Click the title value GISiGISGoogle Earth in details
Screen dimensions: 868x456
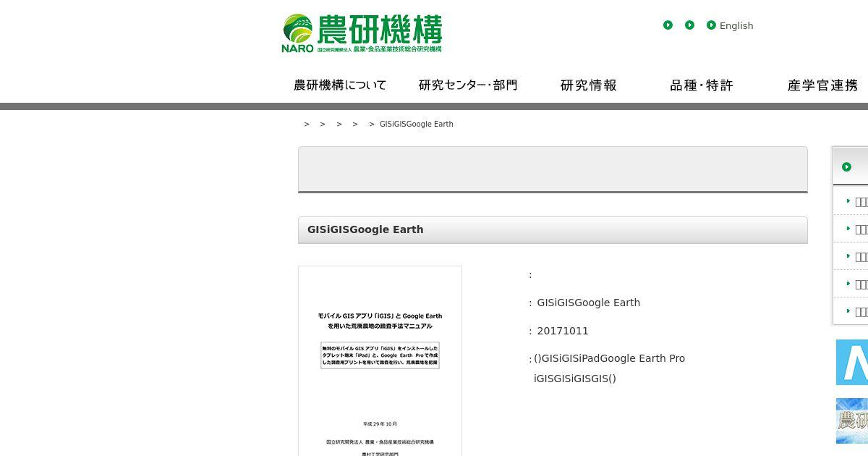(x=589, y=303)
